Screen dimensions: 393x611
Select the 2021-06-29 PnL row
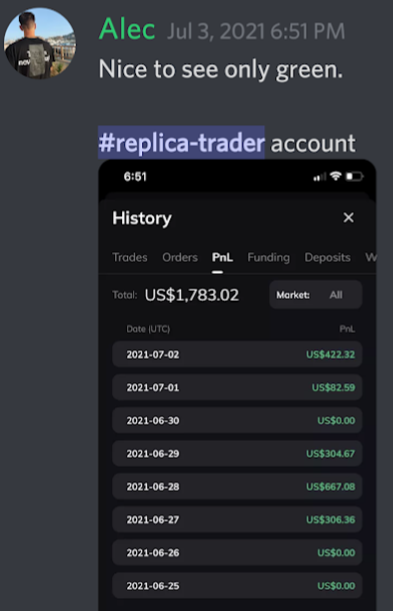237,454
